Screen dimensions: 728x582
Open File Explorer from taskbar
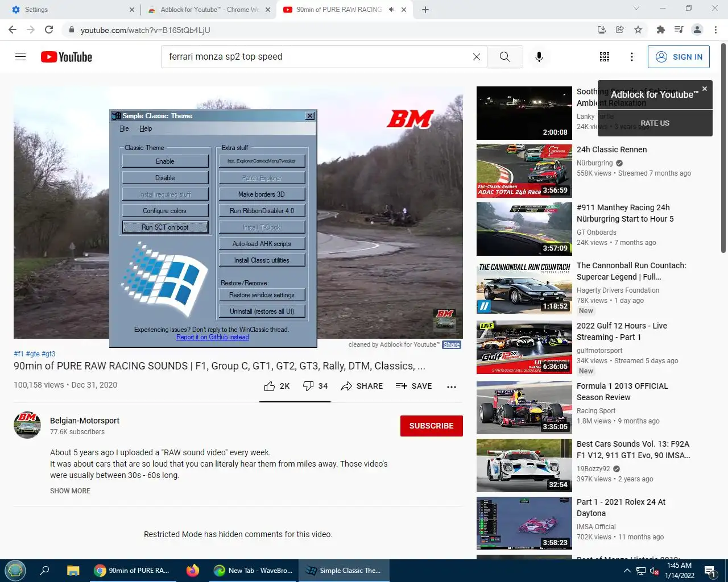[73, 571]
